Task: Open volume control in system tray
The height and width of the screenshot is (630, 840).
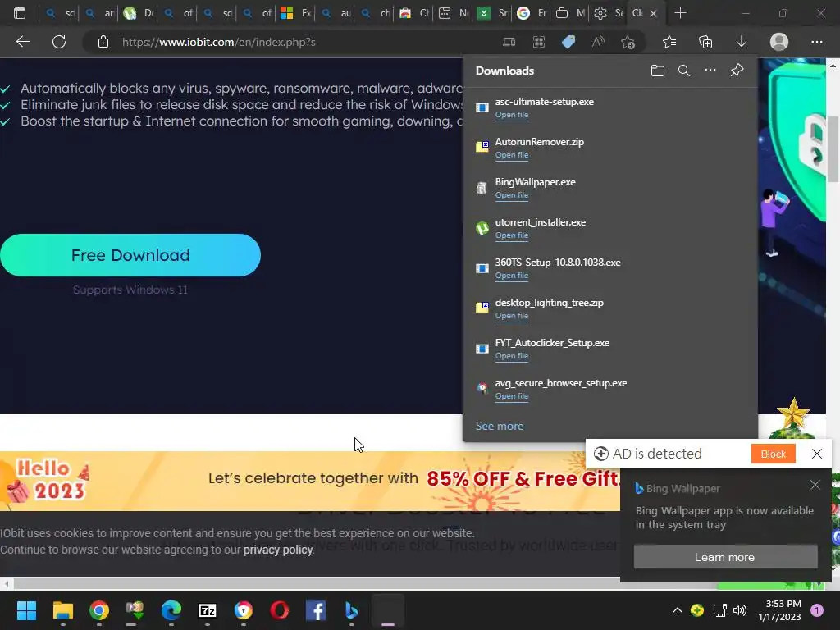Action: (x=740, y=610)
